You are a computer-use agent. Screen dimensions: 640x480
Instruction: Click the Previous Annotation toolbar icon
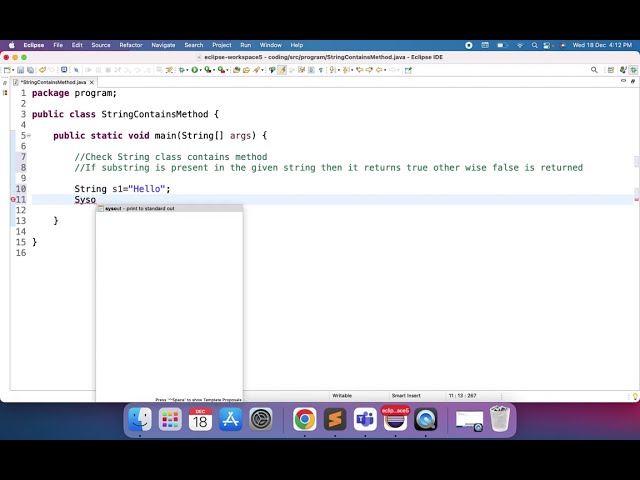pyautogui.click(x=346, y=70)
